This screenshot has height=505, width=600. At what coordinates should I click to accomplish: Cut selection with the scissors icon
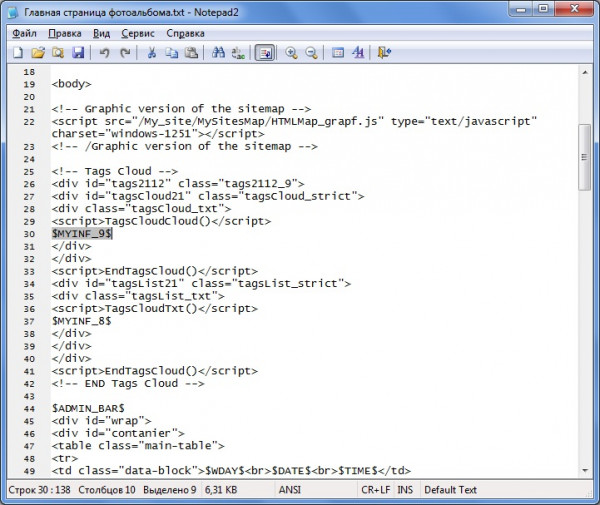coord(152,52)
